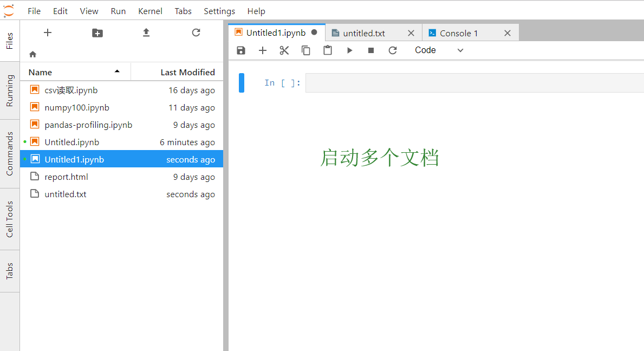Click the upload files icon
The image size is (644, 351).
pos(146,32)
